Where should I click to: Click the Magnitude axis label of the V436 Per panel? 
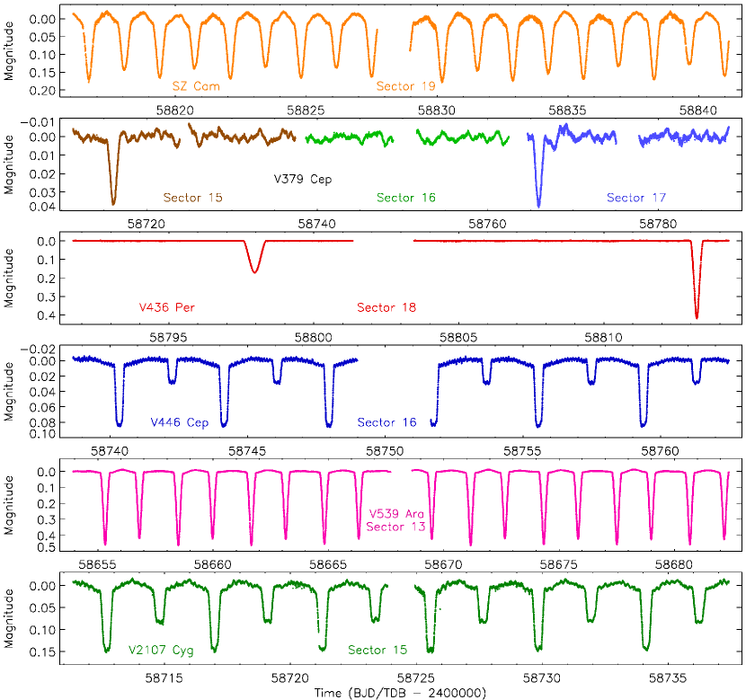[x=9, y=279]
